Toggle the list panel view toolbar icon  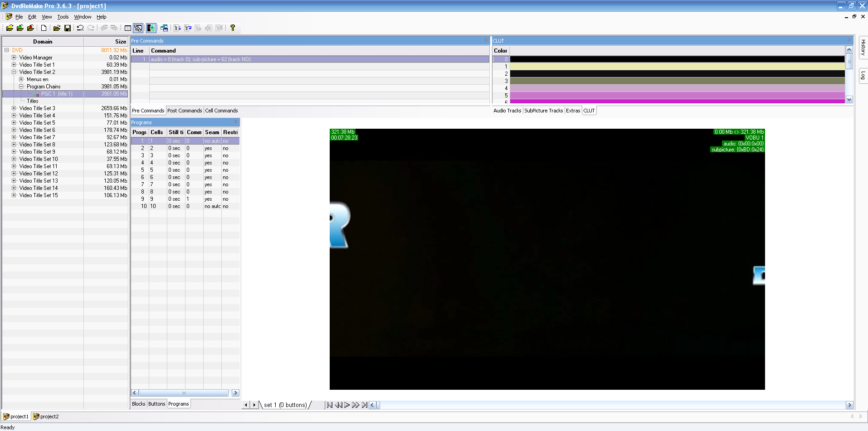[x=128, y=28]
